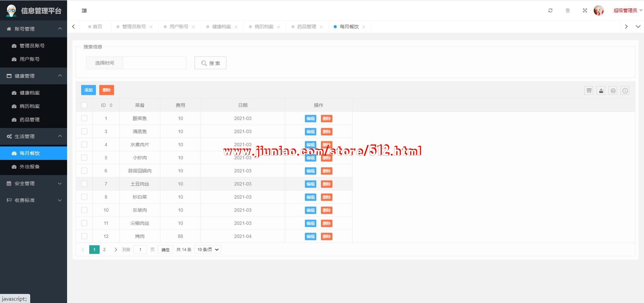Expand the 安全管理 sidebar section
The image size is (644, 303).
tap(34, 183)
